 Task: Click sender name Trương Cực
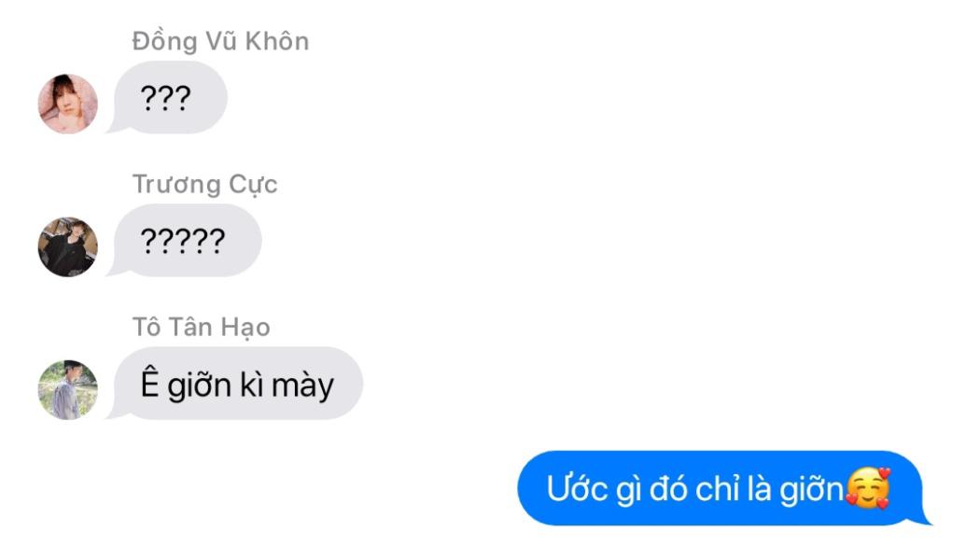point(205,184)
